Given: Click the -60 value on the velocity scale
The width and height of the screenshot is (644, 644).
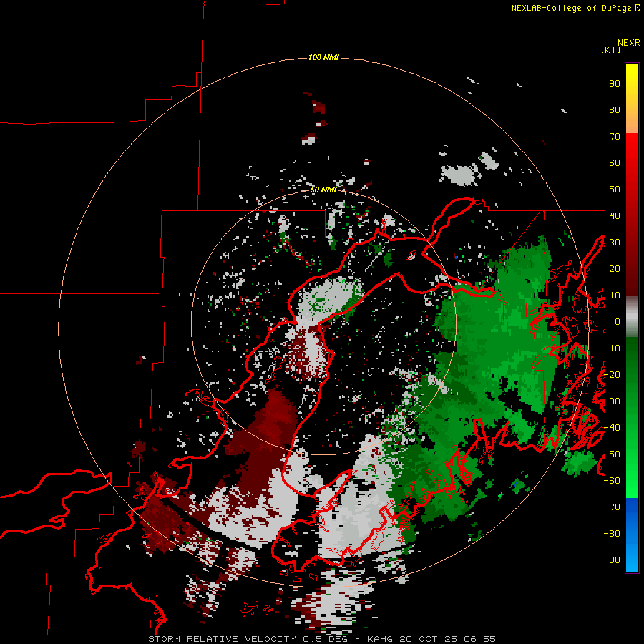Looking at the screenshot, I should click(x=612, y=481).
